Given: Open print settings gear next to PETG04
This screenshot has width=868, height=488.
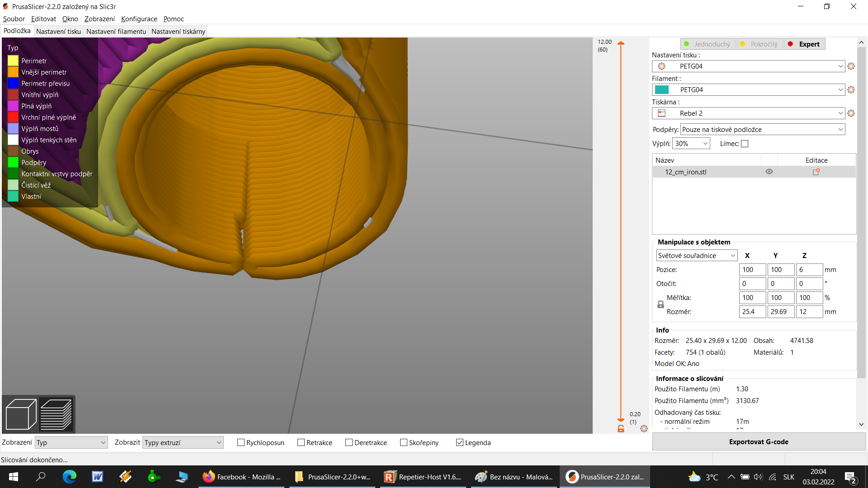Looking at the screenshot, I should click(851, 66).
